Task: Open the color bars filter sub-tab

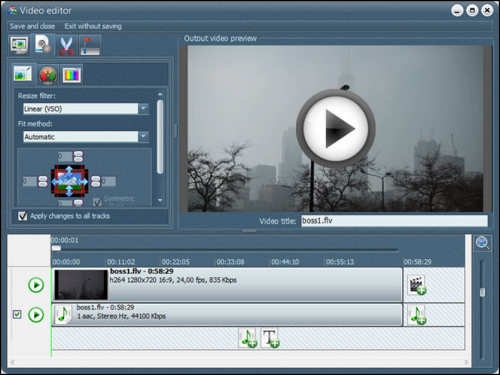Action: coord(71,75)
